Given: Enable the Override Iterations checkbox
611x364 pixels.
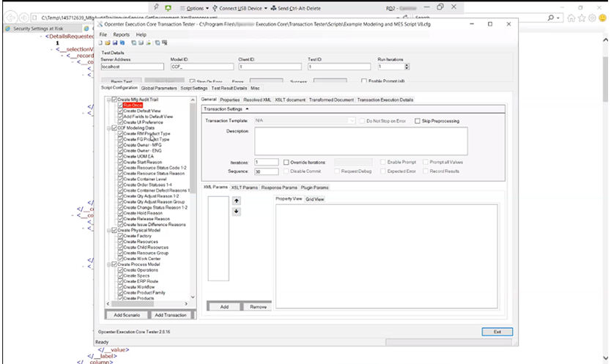Looking at the screenshot, I should [x=286, y=161].
